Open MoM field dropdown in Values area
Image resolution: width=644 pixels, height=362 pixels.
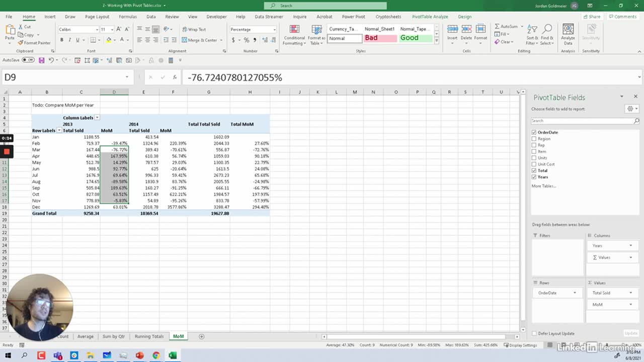click(x=630, y=305)
